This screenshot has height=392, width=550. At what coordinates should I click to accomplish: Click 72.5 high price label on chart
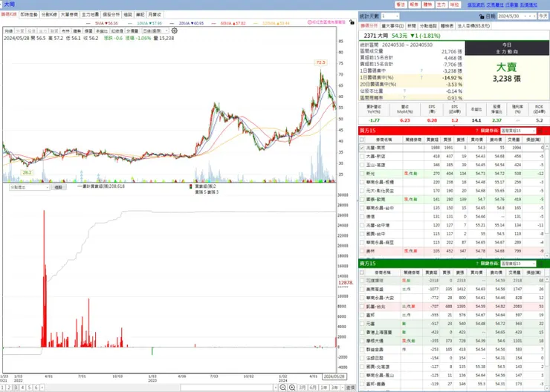[320, 62]
